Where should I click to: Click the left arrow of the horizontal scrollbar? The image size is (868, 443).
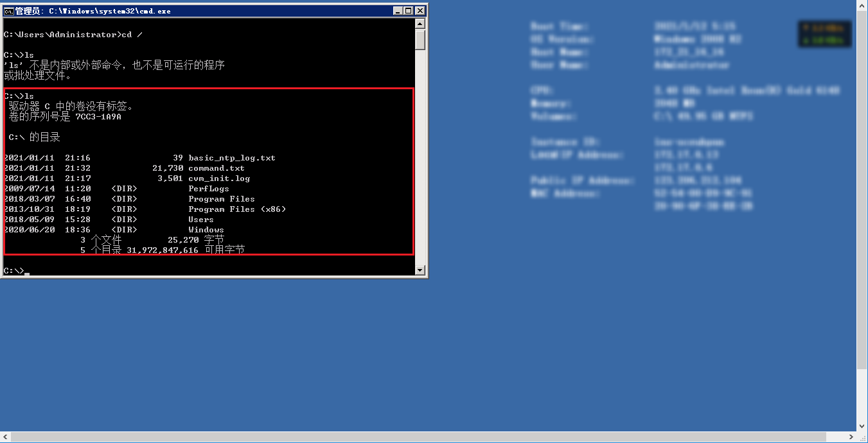[5, 438]
